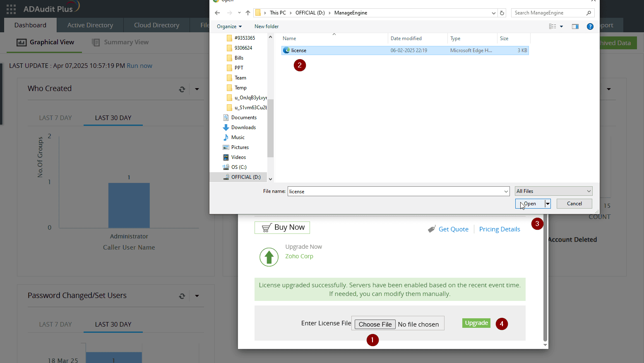
Task: Go back in the file dialog
Action: point(217,13)
